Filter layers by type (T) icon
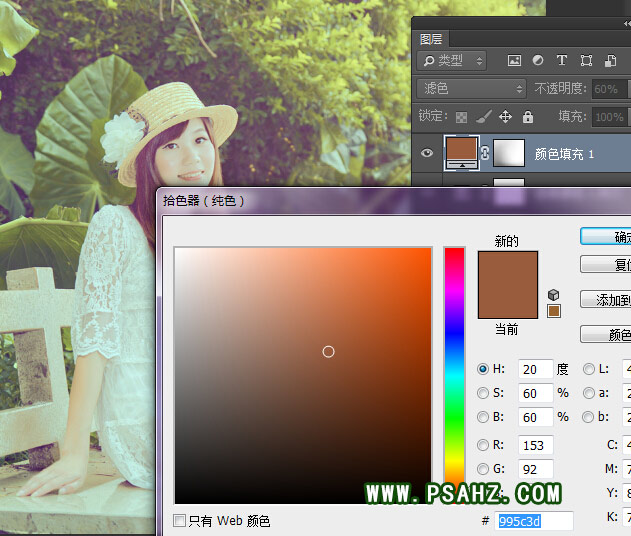Image resolution: width=631 pixels, height=536 pixels. (x=562, y=61)
